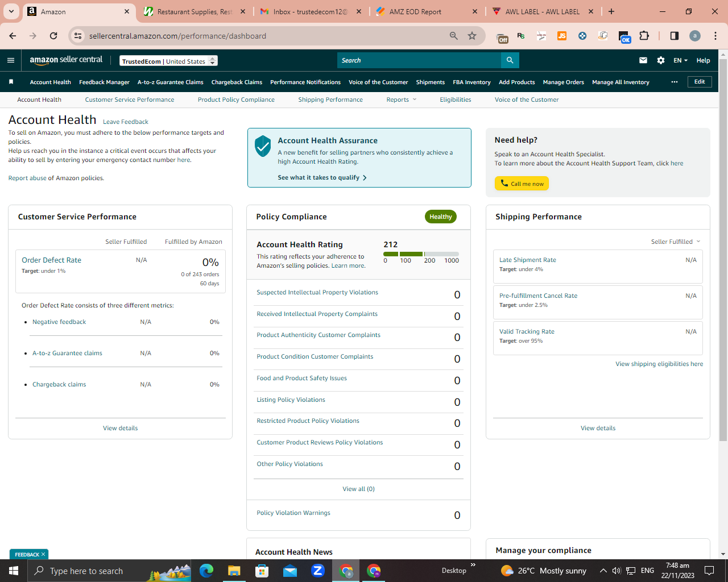Open the Customer Service Performance sub-tab
Screen dimensions: 728x582
(130, 99)
